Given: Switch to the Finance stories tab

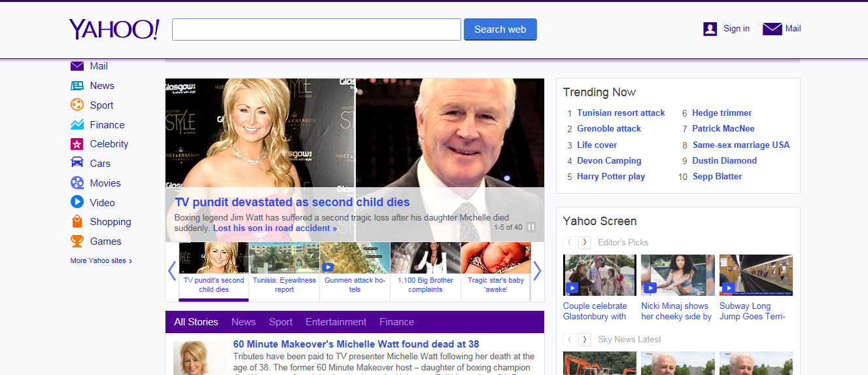Looking at the screenshot, I should click(397, 322).
